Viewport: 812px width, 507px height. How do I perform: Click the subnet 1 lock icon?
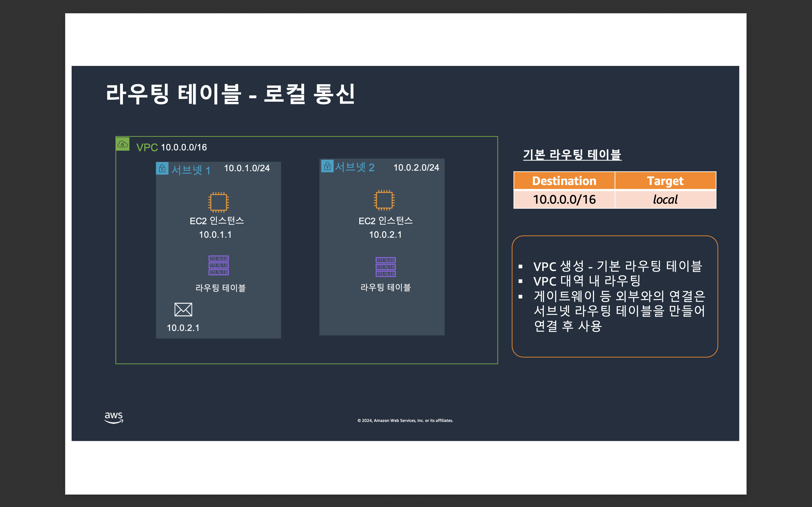tap(162, 168)
